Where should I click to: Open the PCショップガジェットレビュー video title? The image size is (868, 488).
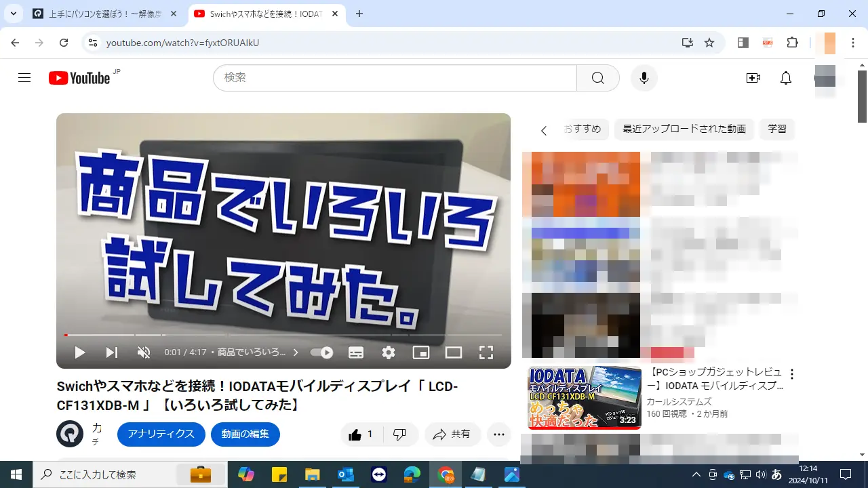point(715,380)
